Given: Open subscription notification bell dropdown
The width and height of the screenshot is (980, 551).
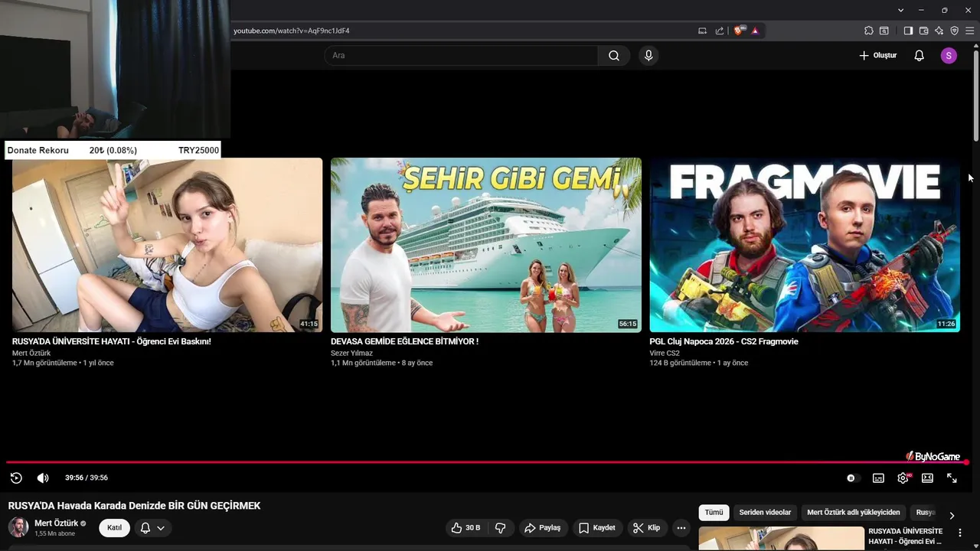Looking at the screenshot, I should [x=152, y=527].
